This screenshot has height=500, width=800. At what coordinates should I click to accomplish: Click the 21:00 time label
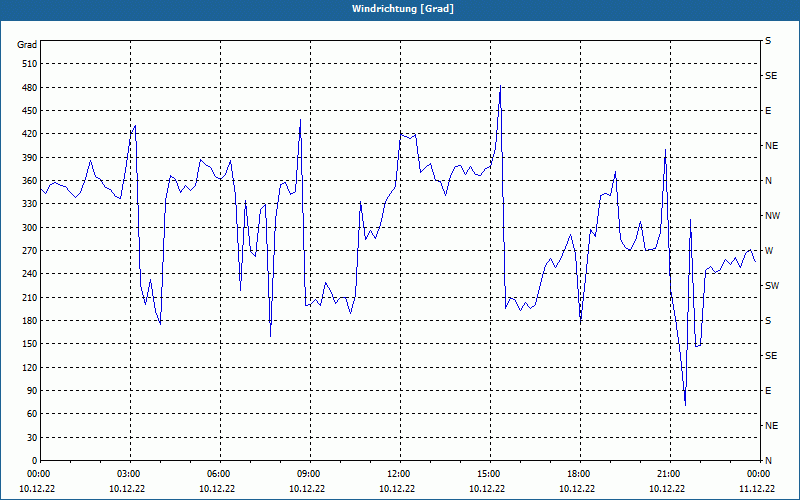pos(670,474)
